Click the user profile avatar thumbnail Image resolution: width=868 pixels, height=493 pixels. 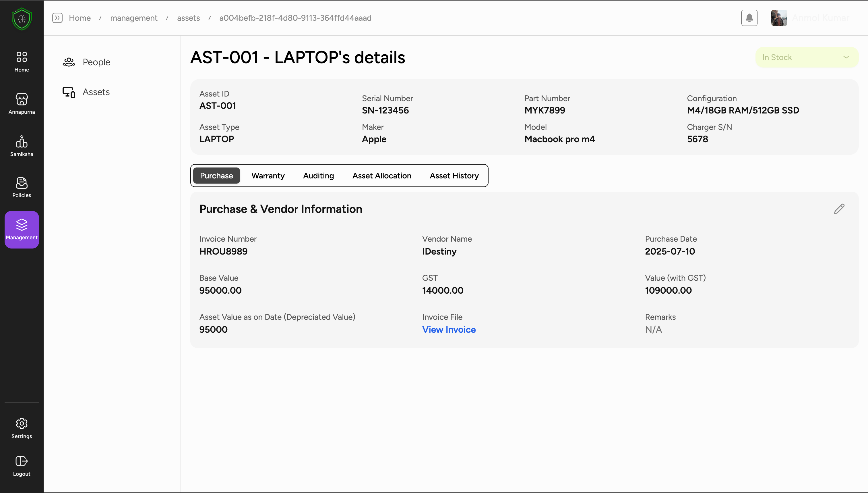tap(779, 18)
